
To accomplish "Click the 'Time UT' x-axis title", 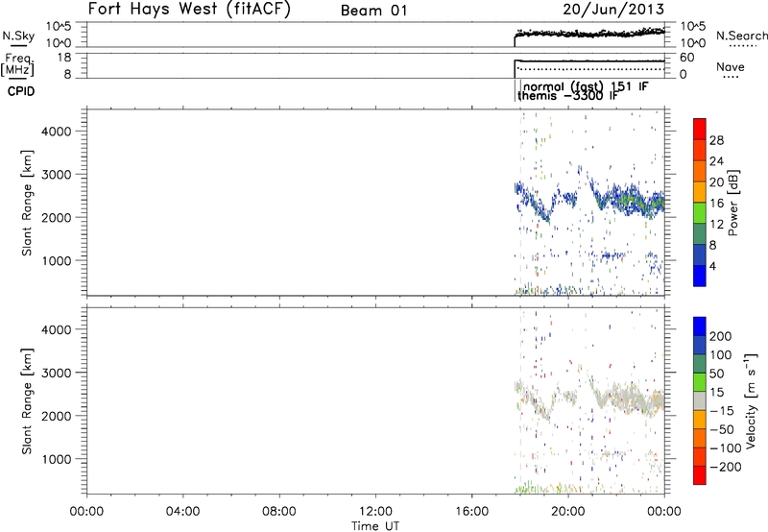I will (x=375, y=526).
